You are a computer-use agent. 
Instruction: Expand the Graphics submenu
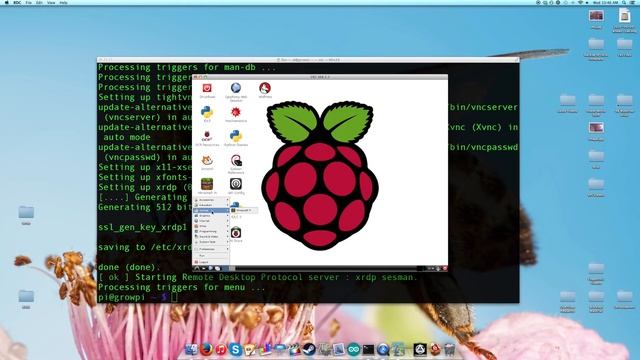click(x=211, y=216)
